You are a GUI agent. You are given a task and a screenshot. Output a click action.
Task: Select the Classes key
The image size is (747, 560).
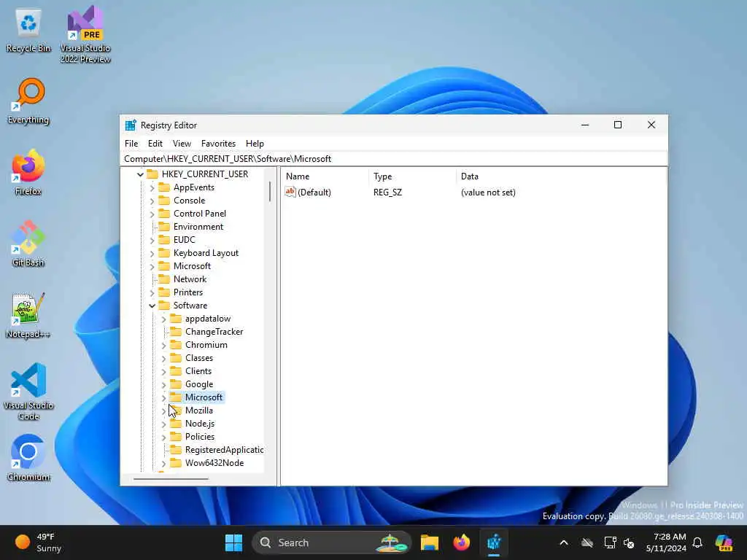199,357
